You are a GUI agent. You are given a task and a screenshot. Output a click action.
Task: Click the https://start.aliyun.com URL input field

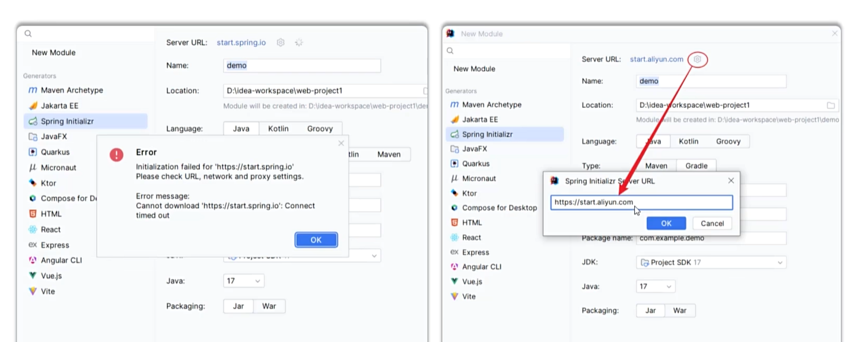point(641,202)
